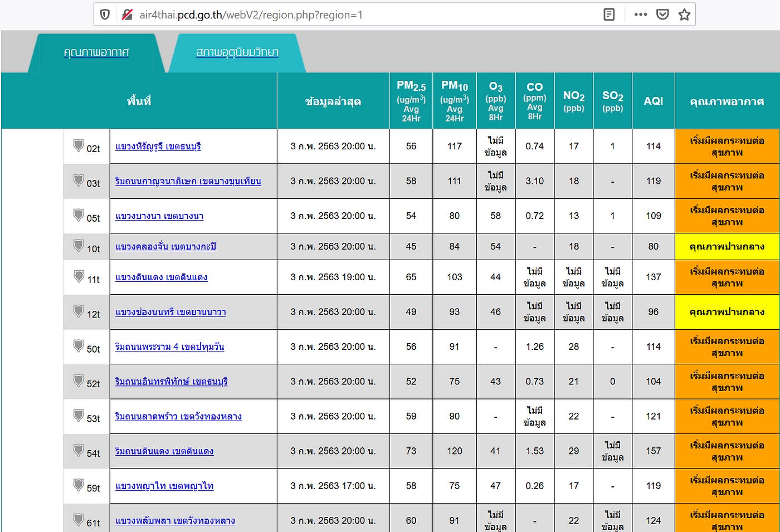Click station marker icon for 02t

[x=79, y=145]
